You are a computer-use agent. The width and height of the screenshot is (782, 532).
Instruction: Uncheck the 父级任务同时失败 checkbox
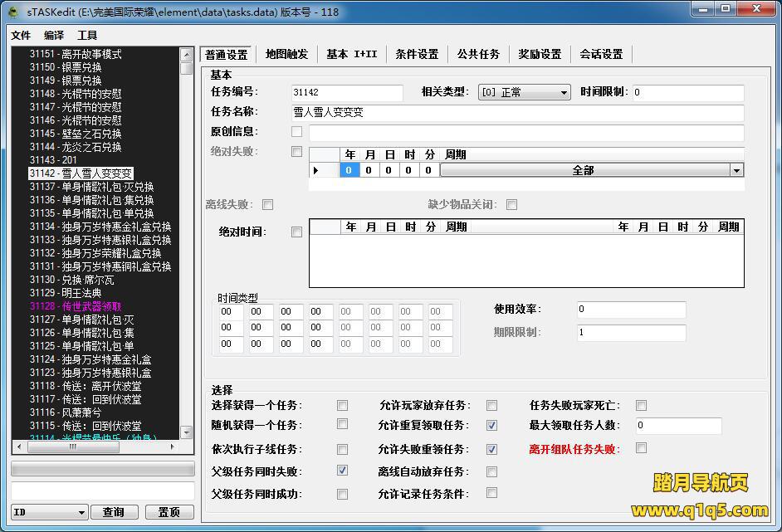click(x=342, y=471)
